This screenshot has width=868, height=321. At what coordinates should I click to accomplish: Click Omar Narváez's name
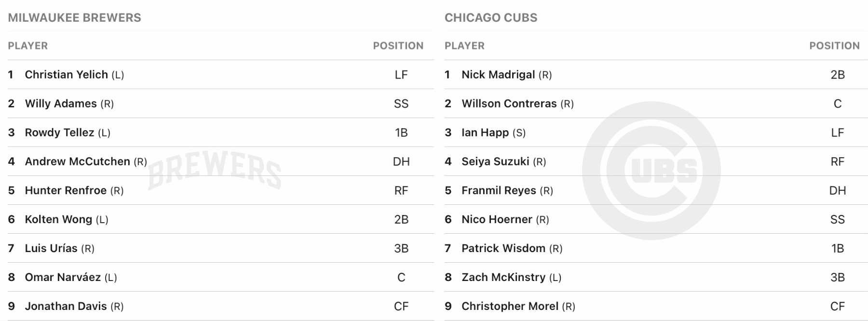point(63,277)
